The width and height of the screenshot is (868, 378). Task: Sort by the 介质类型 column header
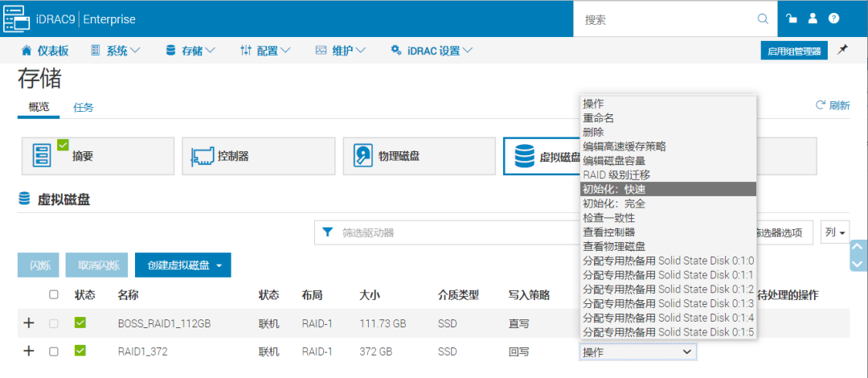[458, 295]
